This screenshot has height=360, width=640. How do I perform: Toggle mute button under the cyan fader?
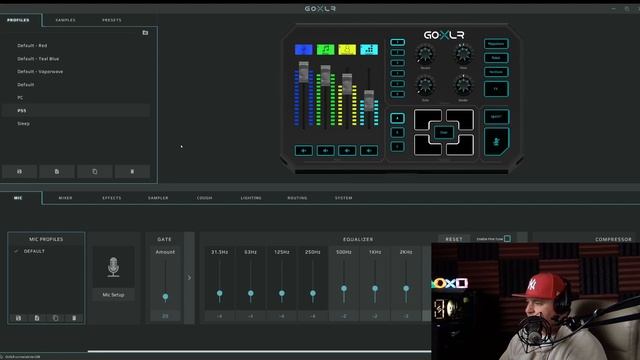tap(369, 151)
